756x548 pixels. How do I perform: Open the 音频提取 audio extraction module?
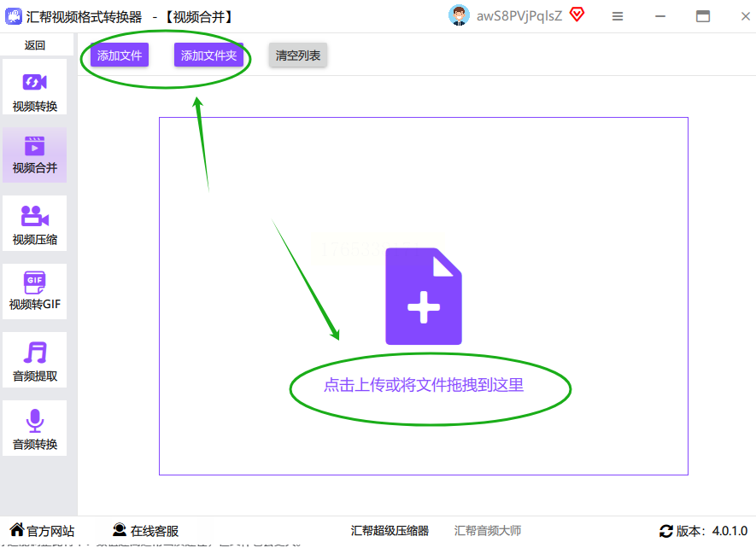(x=35, y=360)
